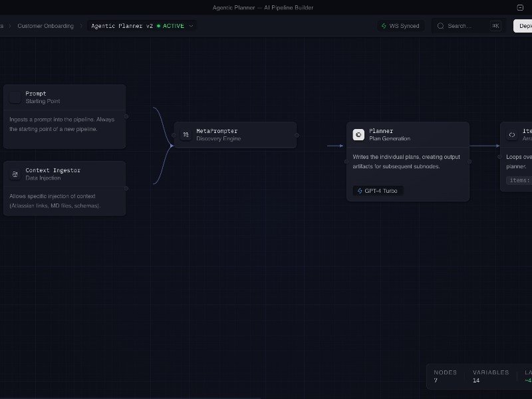Open the Customer Onboarding breadcrumb
532x399 pixels.
pos(46,26)
